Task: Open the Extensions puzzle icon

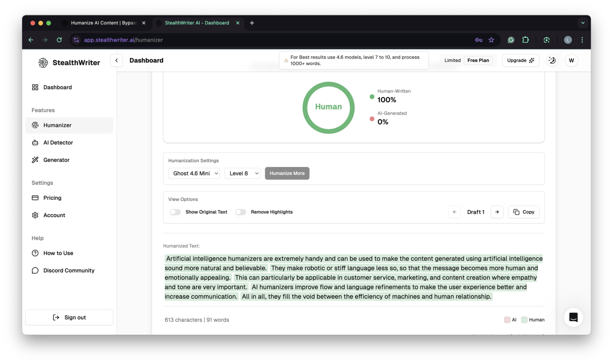Action: tap(525, 40)
